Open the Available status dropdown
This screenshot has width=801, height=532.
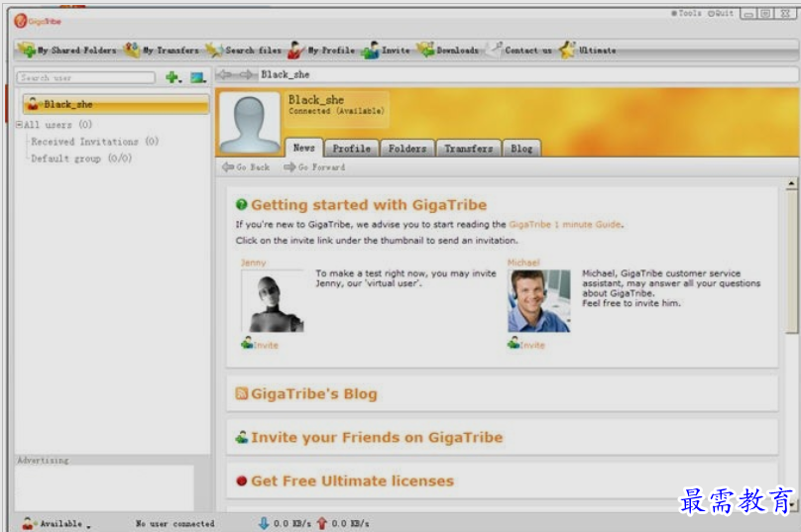(x=59, y=523)
